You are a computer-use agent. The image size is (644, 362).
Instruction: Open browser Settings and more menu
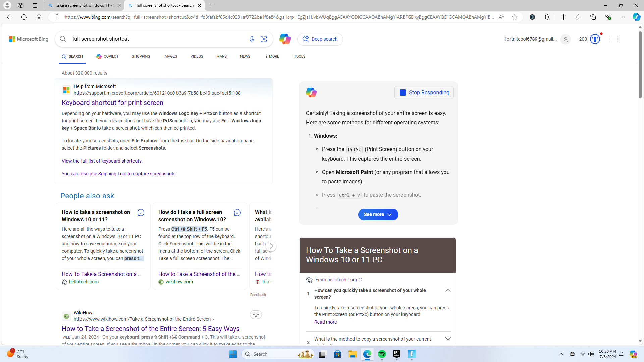623,17
